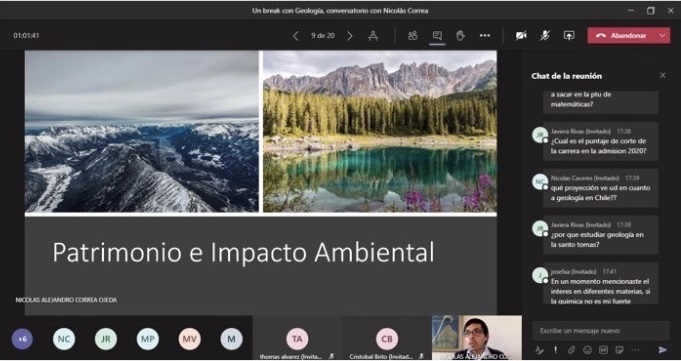The image size is (681, 361).
Task: Click the meeting timer 01:01:41
Action: [26, 36]
